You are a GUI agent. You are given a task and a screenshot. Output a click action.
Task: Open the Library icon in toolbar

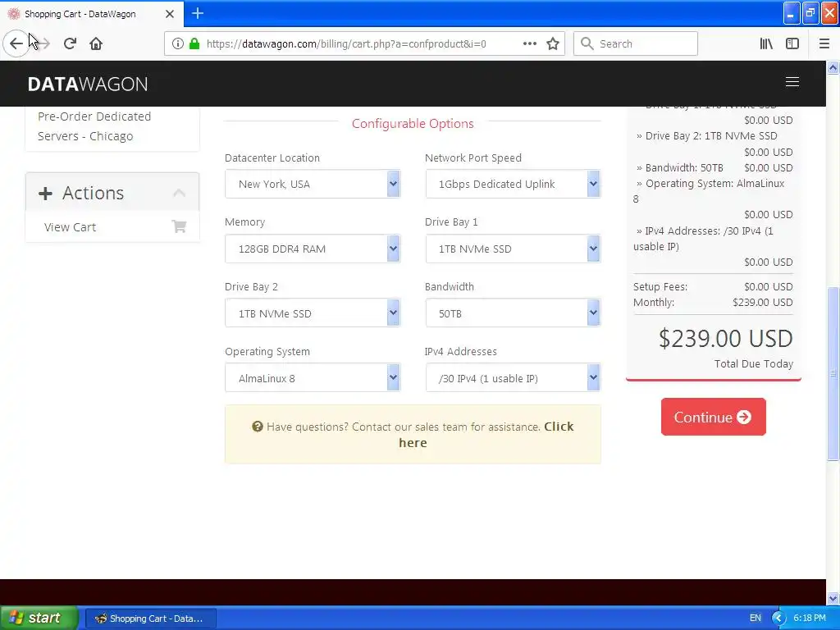point(766,43)
